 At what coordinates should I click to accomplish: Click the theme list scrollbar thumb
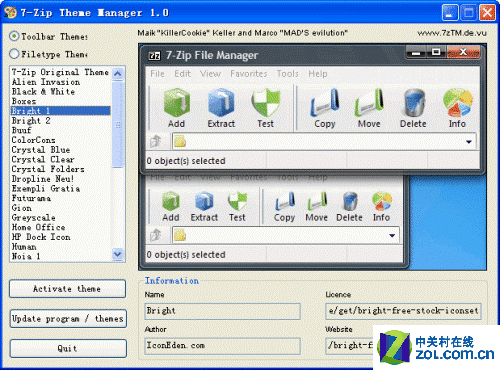(x=118, y=124)
